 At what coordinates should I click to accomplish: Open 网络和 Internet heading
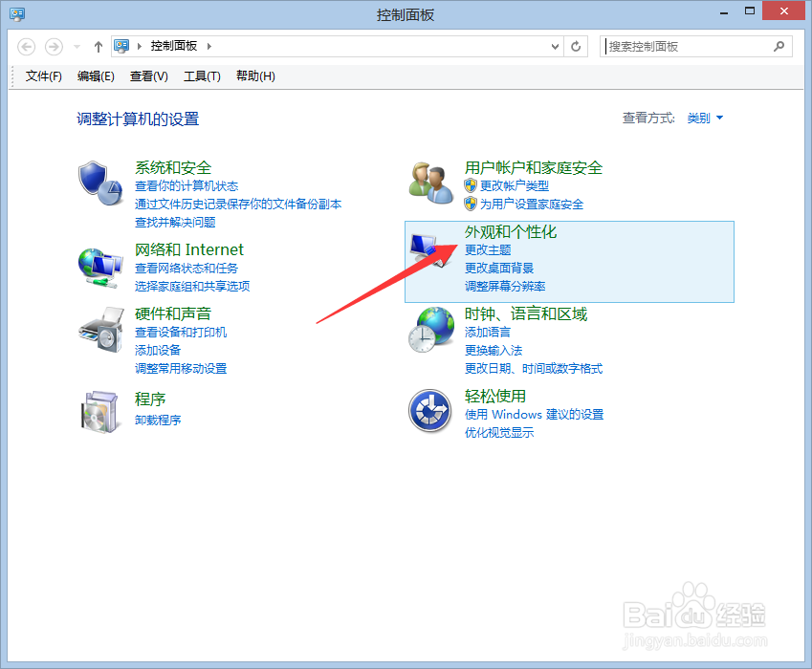click(189, 249)
